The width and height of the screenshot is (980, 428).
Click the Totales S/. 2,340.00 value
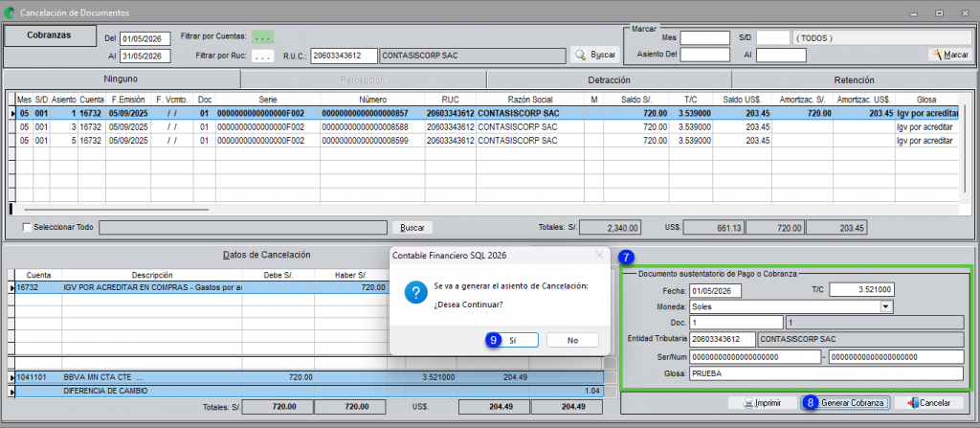tap(610, 228)
